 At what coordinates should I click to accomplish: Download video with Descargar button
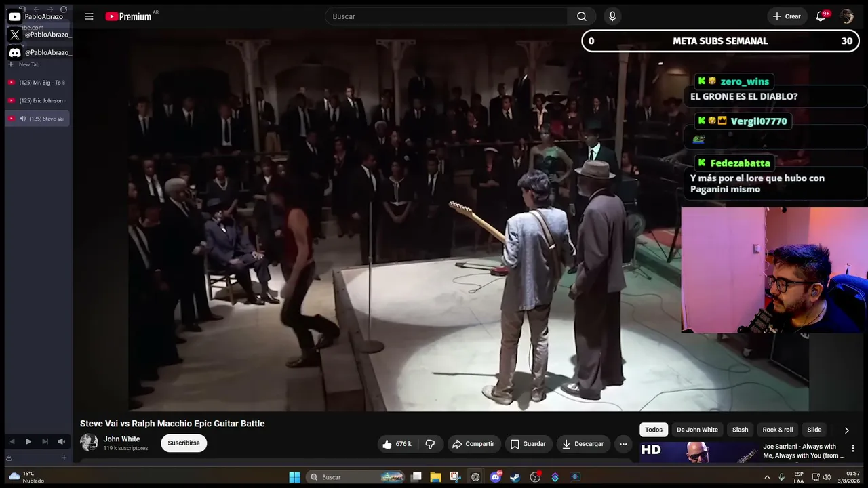(x=583, y=444)
